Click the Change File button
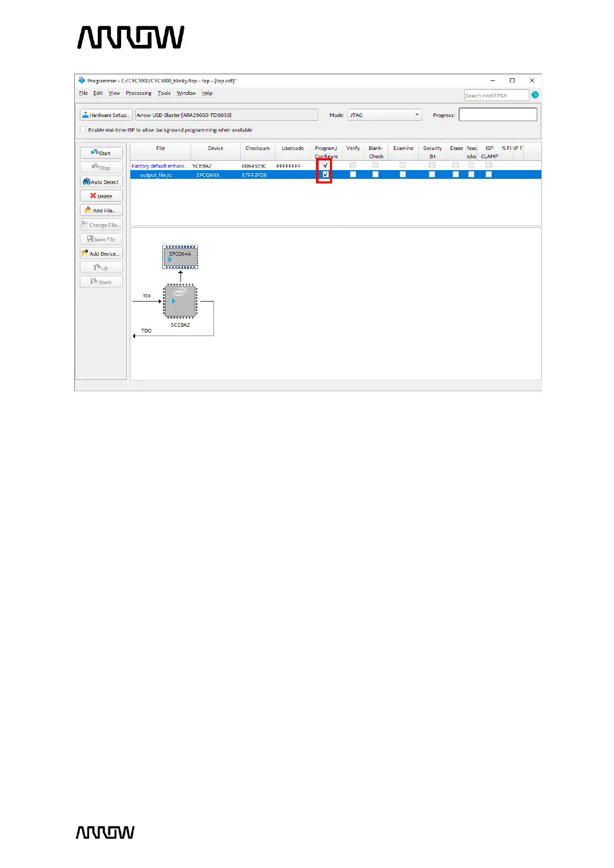 click(x=101, y=225)
